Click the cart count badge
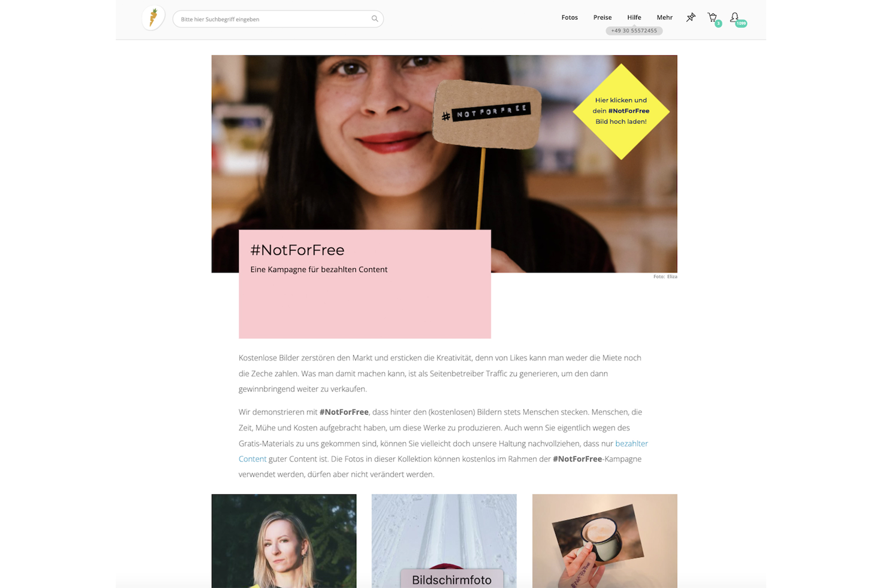This screenshot has height=588, width=882. 718,23
